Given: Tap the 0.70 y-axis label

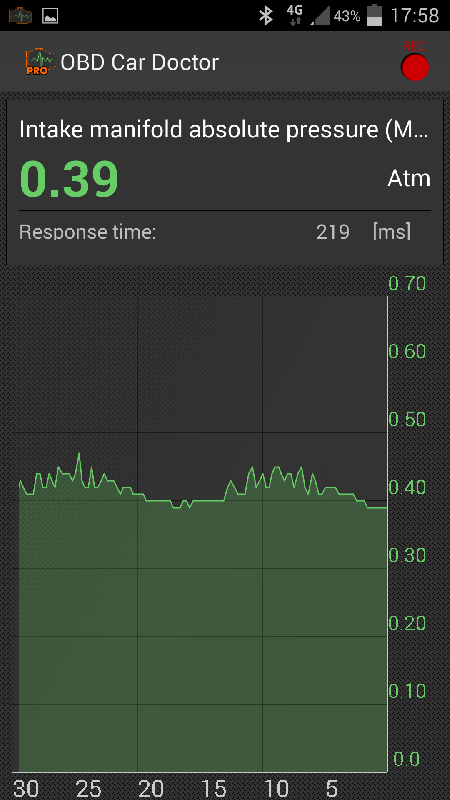Looking at the screenshot, I should pos(407,283).
